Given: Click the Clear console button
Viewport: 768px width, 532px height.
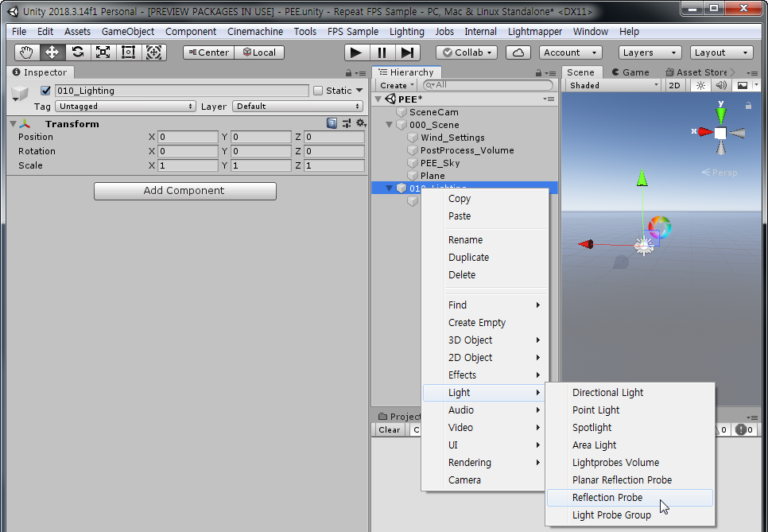Looking at the screenshot, I should [390, 430].
